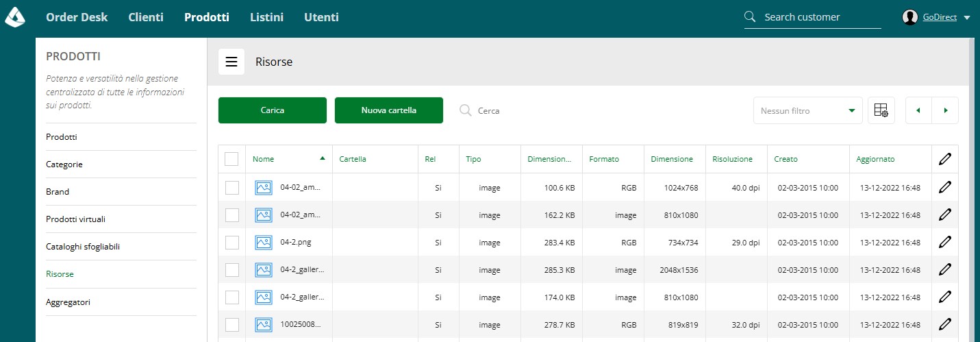Click the app logo in the top-left corner
Viewport: 980px width, 342px height.
[15, 17]
